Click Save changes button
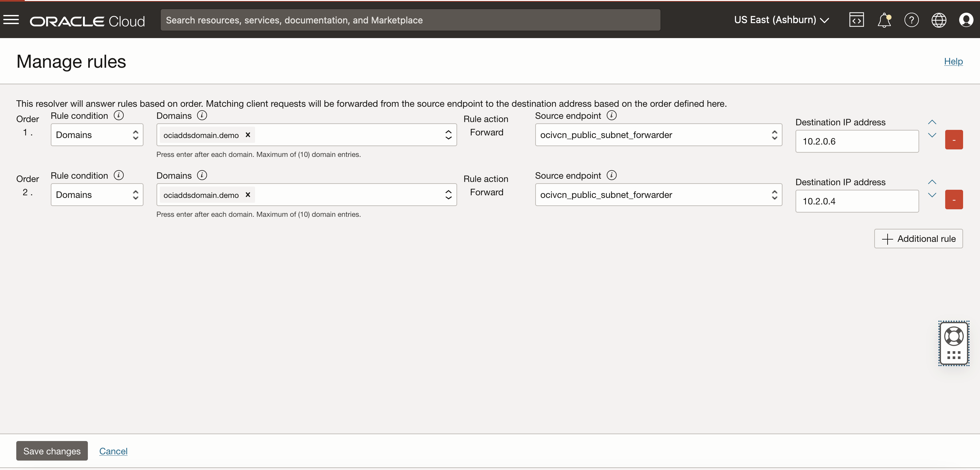Screen dimensions: 980x470 click(52, 450)
